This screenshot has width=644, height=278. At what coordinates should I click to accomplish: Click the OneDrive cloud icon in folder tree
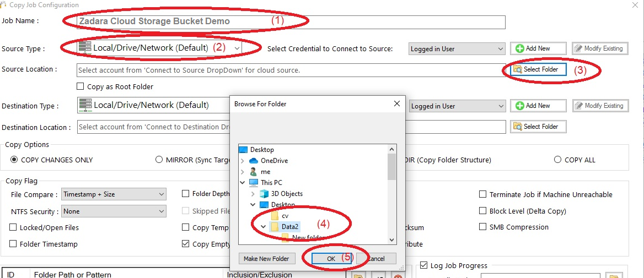pos(254,161)
